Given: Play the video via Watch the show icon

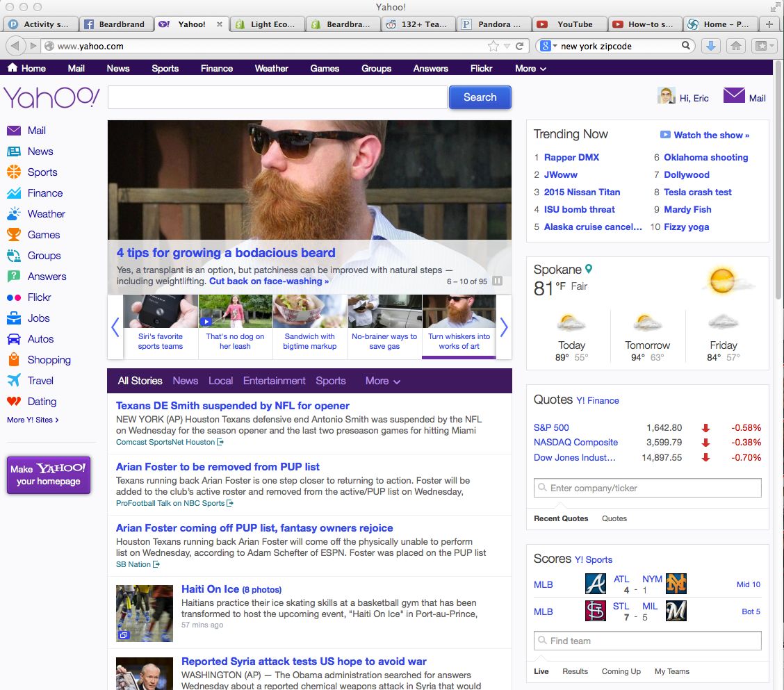Looking at the screenshot, I should 665,135.
